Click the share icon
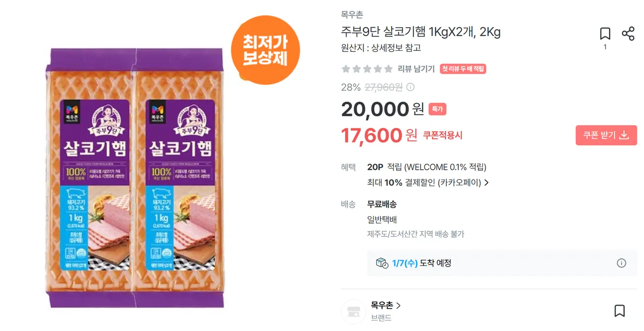This screenshot has width=644, height=331. tap(628, 34)
